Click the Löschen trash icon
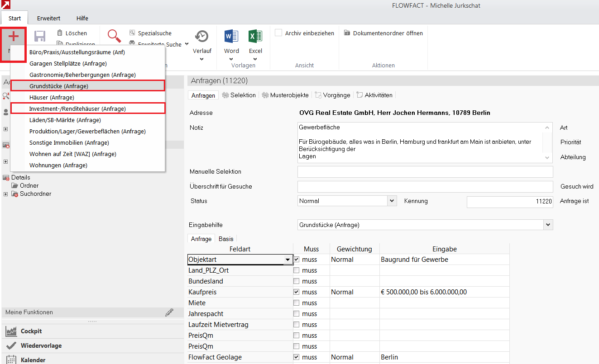Viewport: 599px width, 364px height. point(60,33)
